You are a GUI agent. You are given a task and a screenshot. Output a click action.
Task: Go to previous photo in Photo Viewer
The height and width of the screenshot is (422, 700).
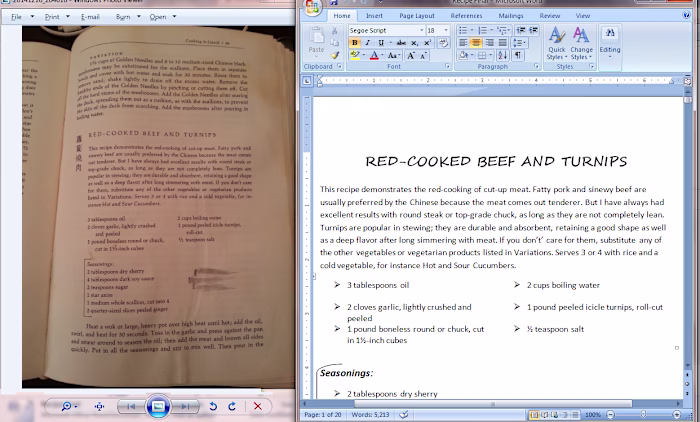click(x=131, y=406)
